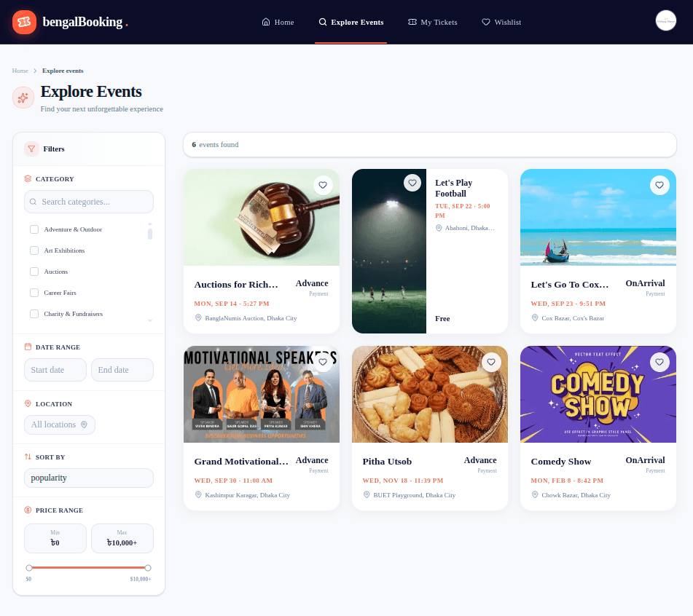Focus the Search categories input
Image resolution: width=693 pixels, height=616 pixels.
(x=89, y=202)
